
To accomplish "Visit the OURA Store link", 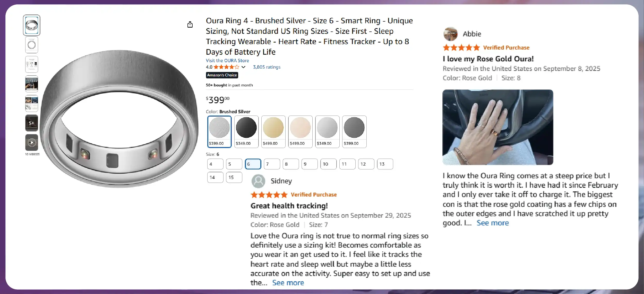I will coord(227,61).
